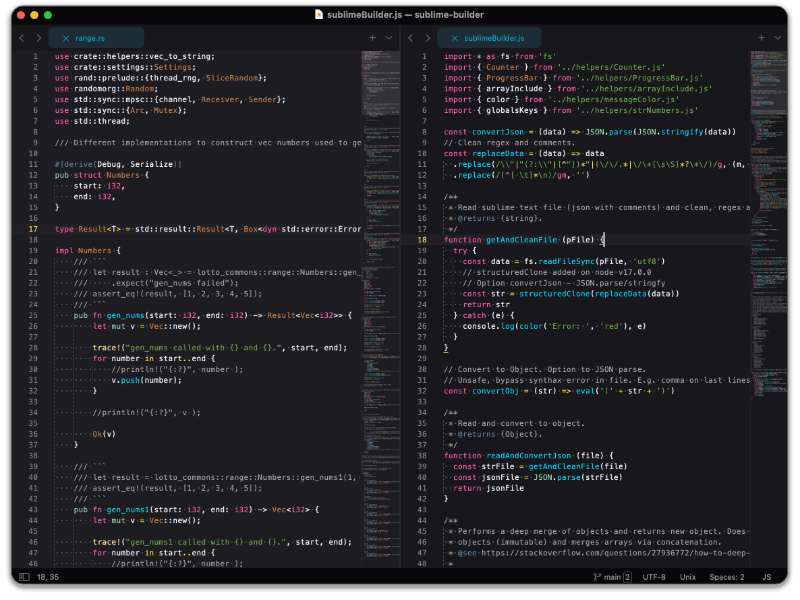Screen dimensions: 800x600
Task: Click the 'import { Counter }' line
Action: [554, 67]
